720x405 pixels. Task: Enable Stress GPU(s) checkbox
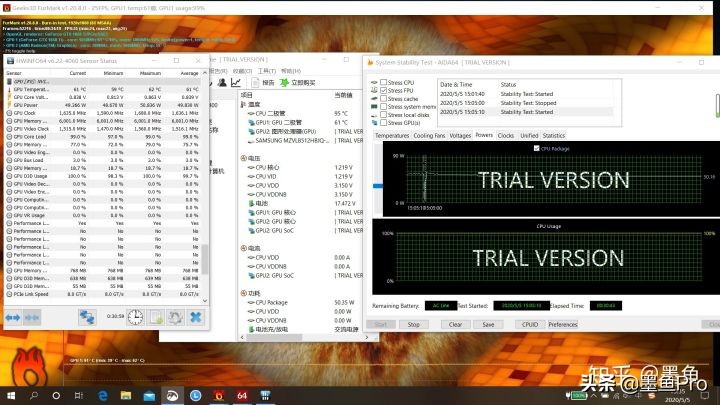383,123
